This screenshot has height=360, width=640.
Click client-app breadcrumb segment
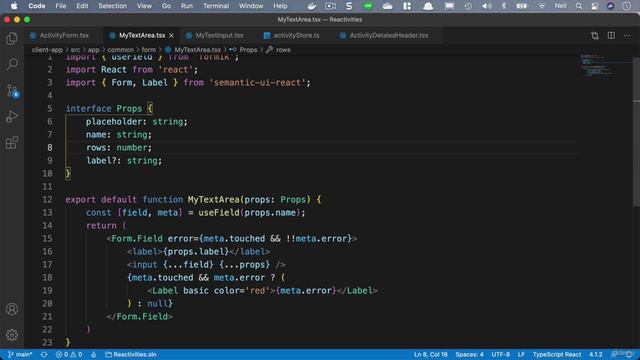tap(47, 50)
